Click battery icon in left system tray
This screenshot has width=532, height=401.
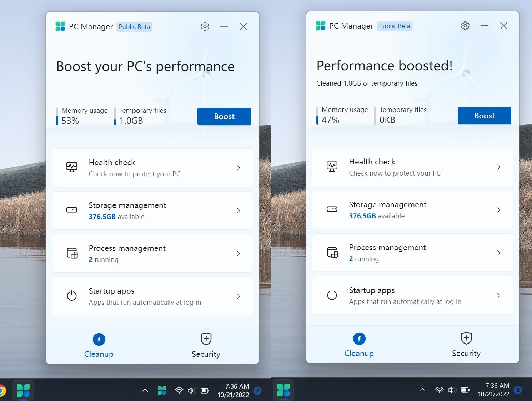205,391
